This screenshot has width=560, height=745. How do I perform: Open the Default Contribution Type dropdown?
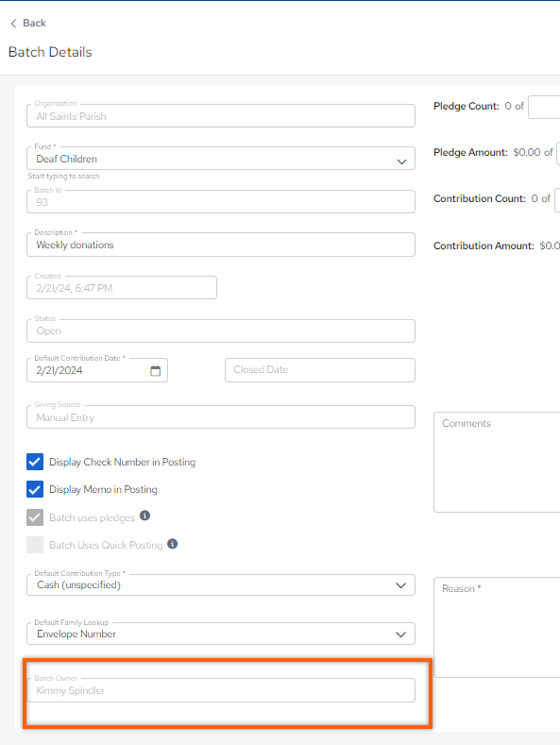pos(221,584)
